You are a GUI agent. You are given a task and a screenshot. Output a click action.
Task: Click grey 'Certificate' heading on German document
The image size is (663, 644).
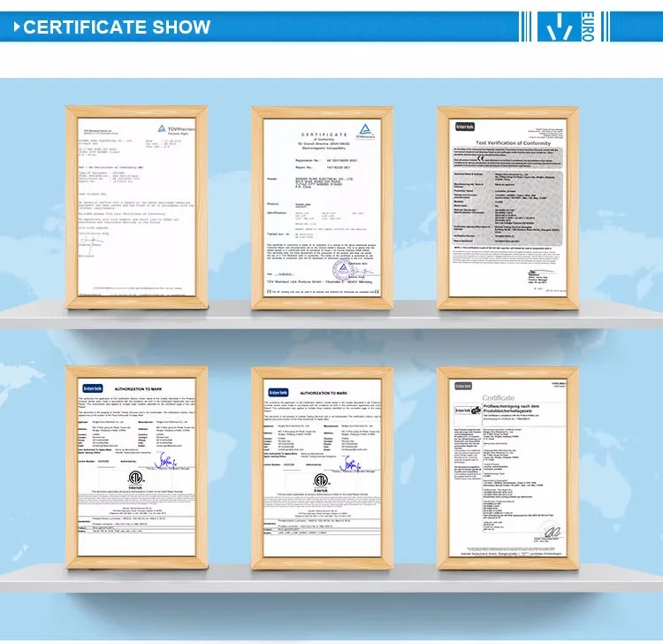coord(498,398)
